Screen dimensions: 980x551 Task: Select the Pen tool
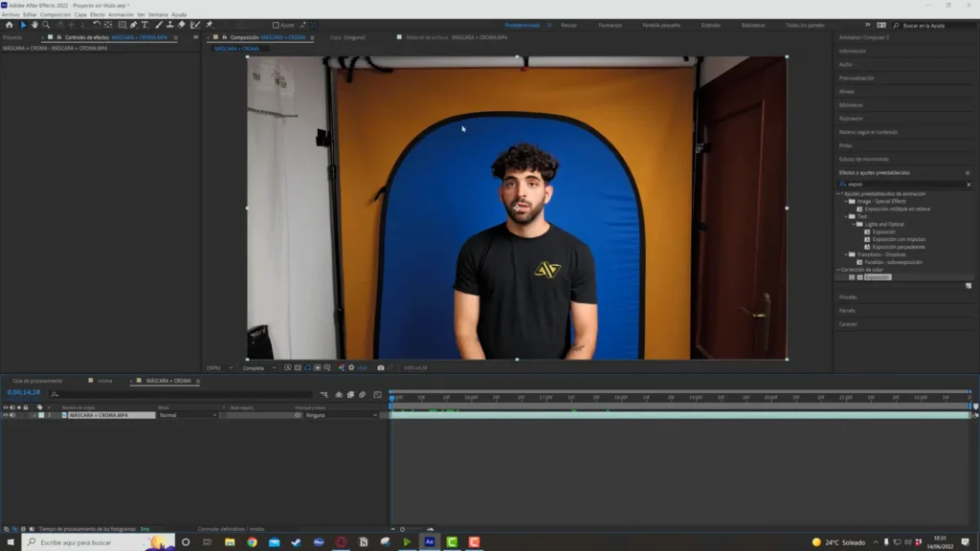pyautogui.click(x=133, y=25)
